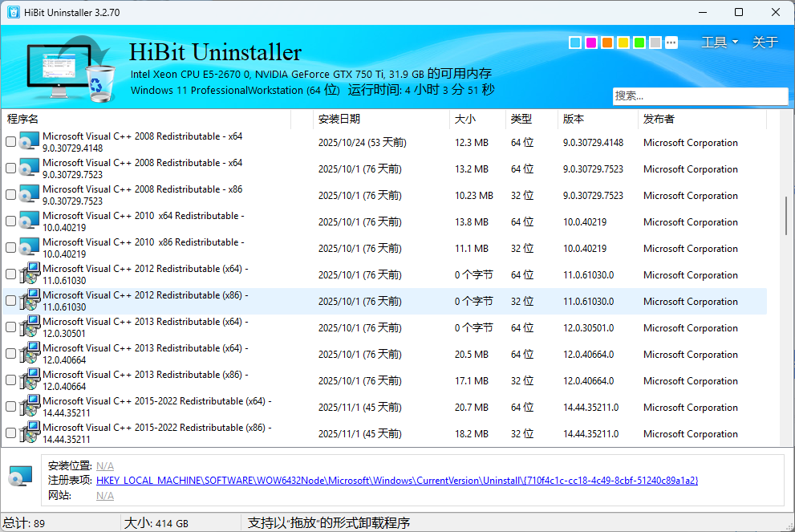The height and width of the screenshot is (532, 795).
Task: Click the Visual C++ 2008 x64 9.0.30729.4148 icon
Action: point(29,142)
